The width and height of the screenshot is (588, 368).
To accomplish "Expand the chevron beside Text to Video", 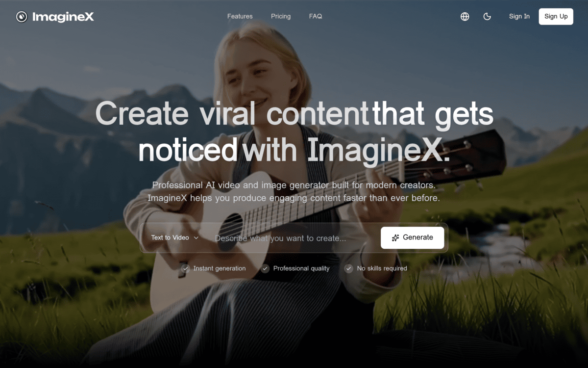I will pyautogui.click(x=196, y=237).
